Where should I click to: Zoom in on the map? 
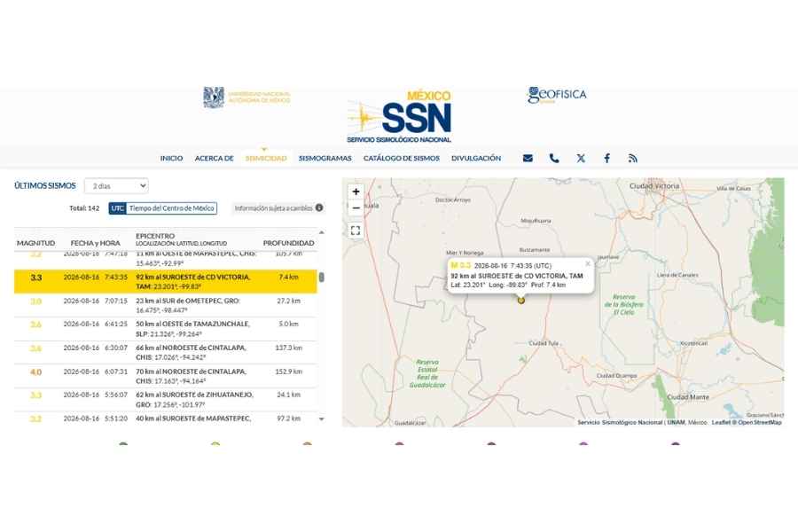(356, 192)
